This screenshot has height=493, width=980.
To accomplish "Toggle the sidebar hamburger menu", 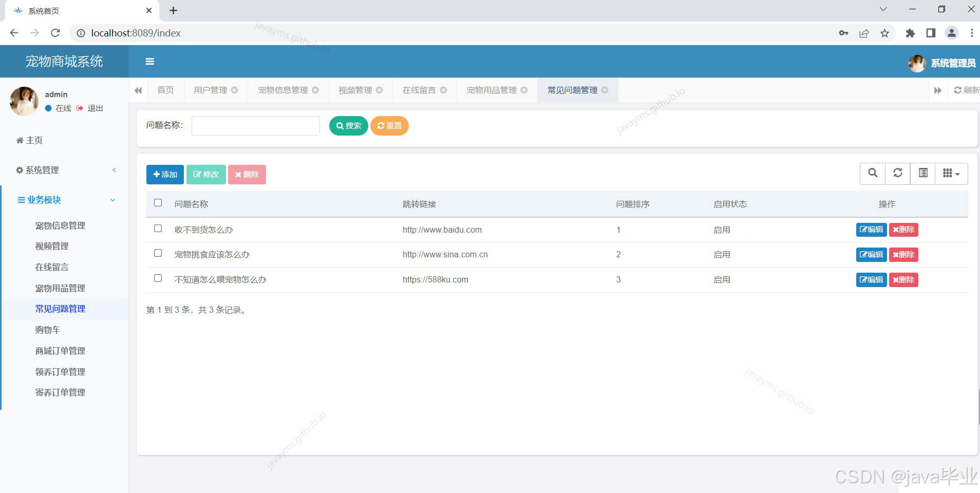I will [x=150, y=62].
